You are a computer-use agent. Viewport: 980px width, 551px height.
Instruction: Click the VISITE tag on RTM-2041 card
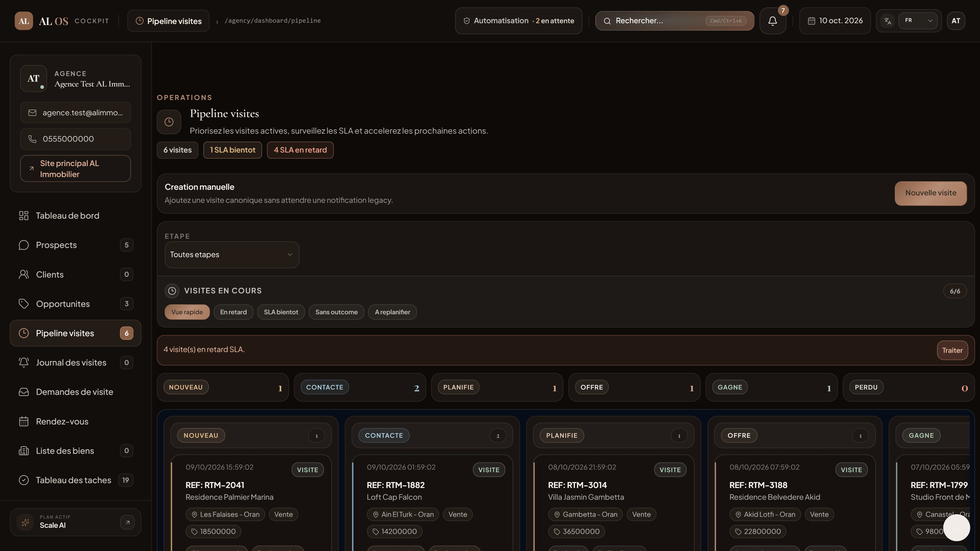coord(307,470)
